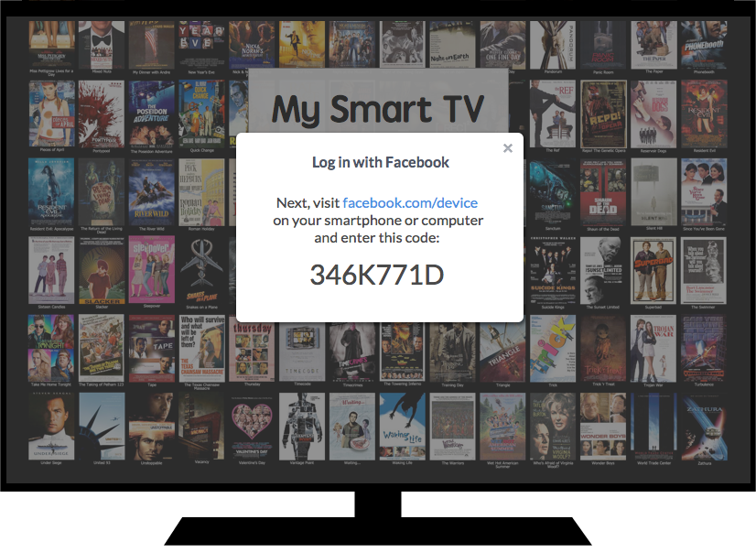This screenshot has height=552, width=756.
Task: Pick the Zathura movie poster
Action: tap(704, 427)
